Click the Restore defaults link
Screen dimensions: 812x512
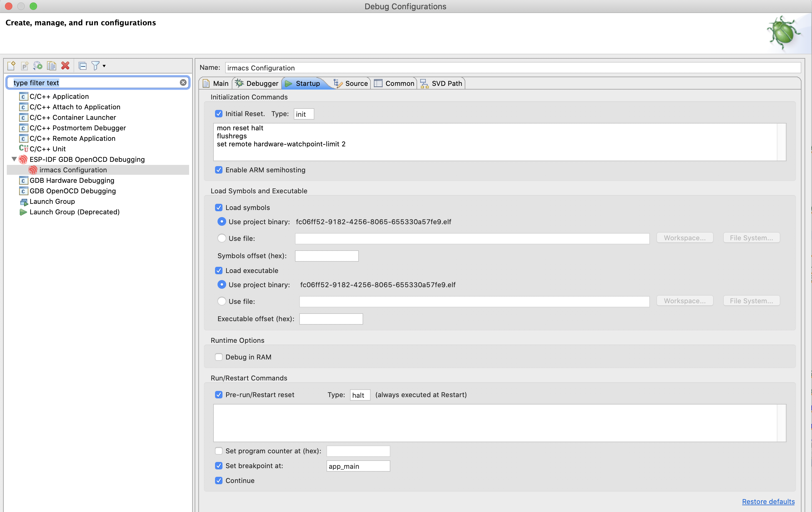tap(768, 502)
